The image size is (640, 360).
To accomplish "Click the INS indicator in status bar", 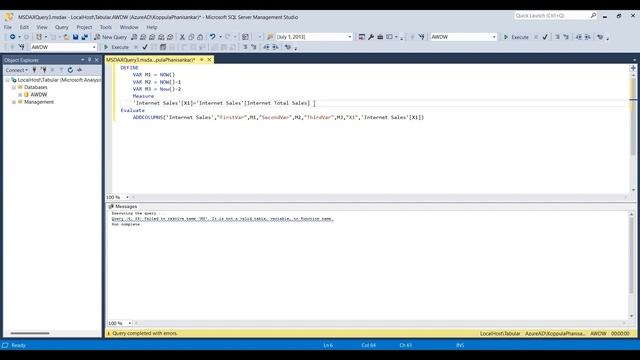I will [x=460, y=345].
